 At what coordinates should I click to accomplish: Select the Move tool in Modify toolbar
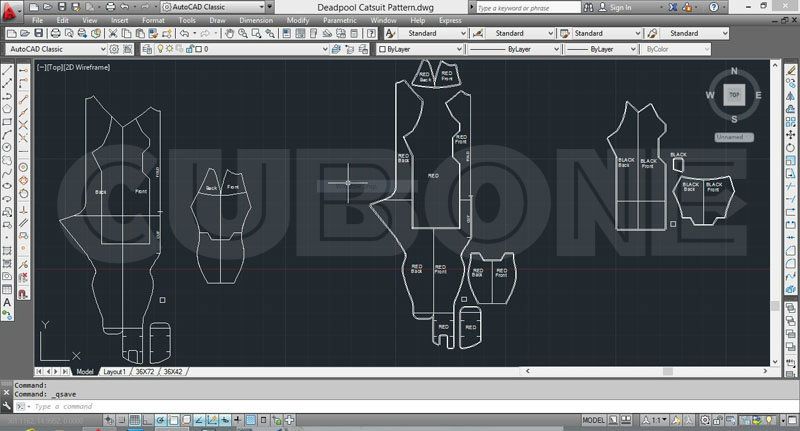(x=790, y=134)
